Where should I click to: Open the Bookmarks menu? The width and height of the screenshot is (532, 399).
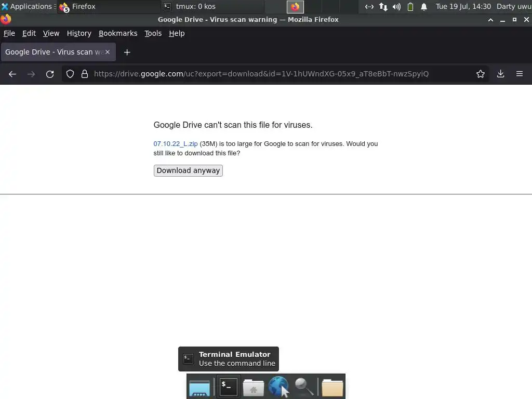click(x=118, y=33)
